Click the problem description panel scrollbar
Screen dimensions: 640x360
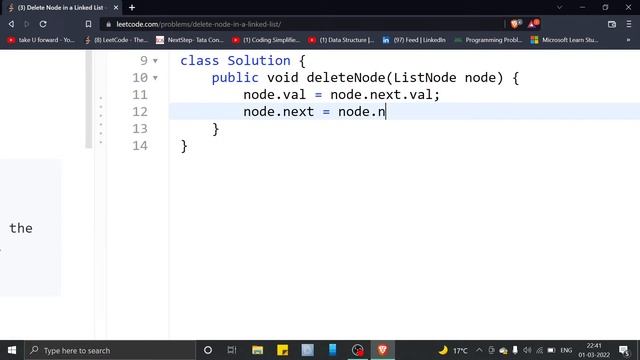pyautogui.click(x=89, y=99)
